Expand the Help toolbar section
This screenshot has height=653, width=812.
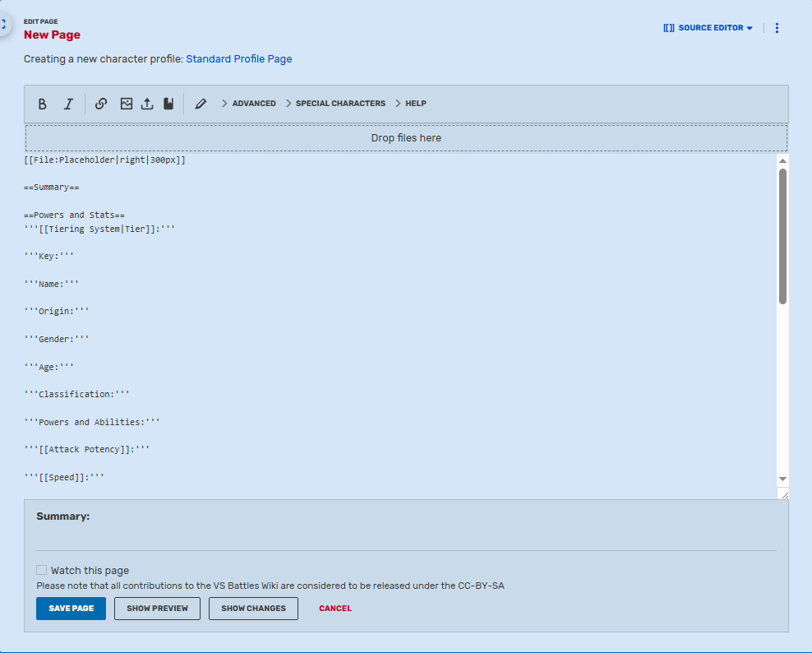pyautogui.click(x=411, y=104)
